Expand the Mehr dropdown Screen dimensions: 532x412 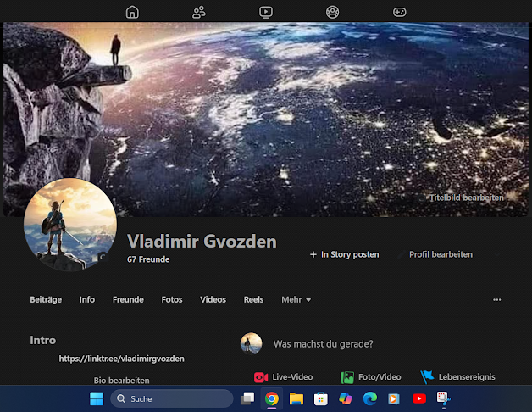pos(296,299)
